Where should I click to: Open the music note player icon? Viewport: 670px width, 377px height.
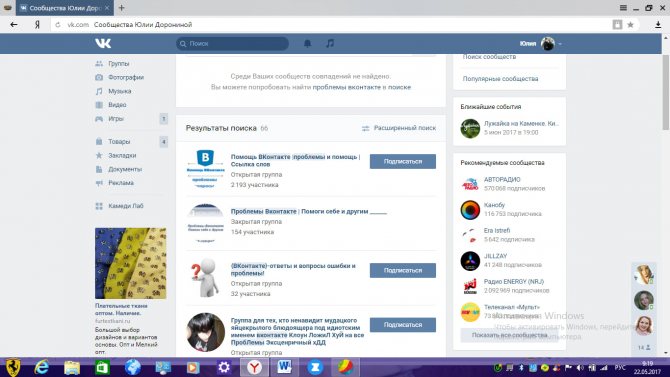click(330, 43)
